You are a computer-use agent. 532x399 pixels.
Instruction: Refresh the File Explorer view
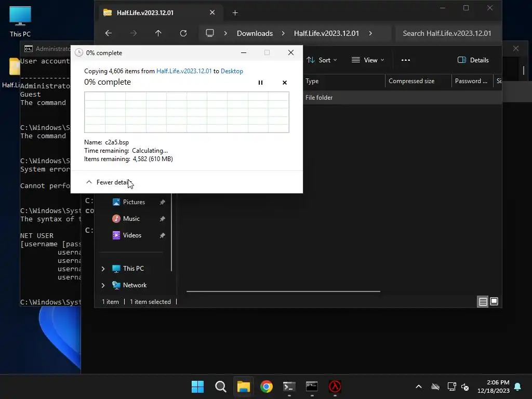pos(183,33)
